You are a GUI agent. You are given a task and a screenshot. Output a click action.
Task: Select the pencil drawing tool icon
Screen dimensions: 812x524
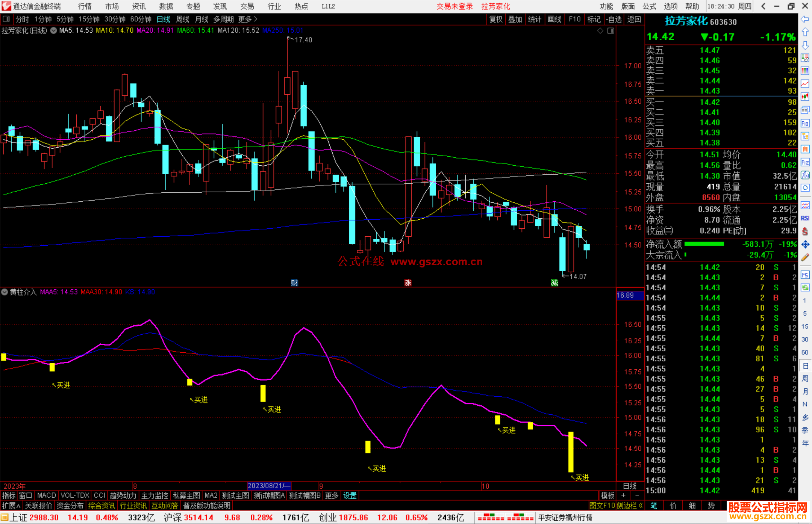805,257
